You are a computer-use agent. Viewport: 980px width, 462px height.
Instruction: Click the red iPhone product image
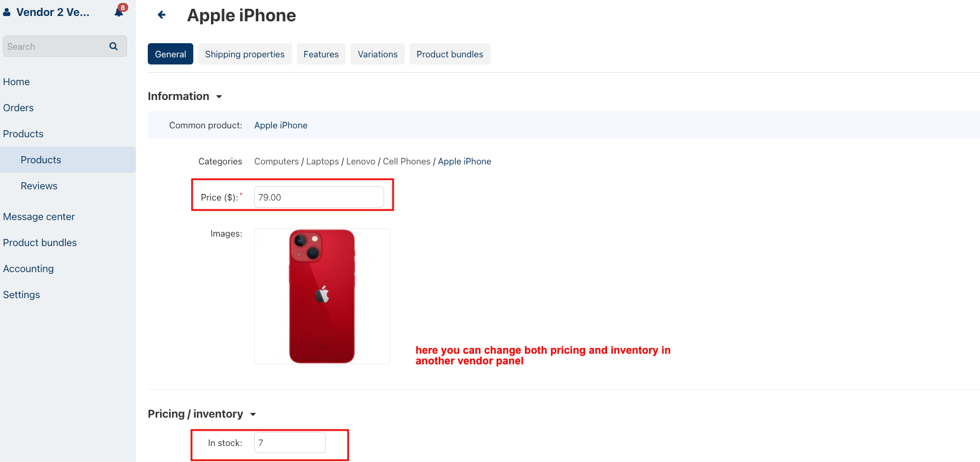pyautogui.click(x=322, y=296)
